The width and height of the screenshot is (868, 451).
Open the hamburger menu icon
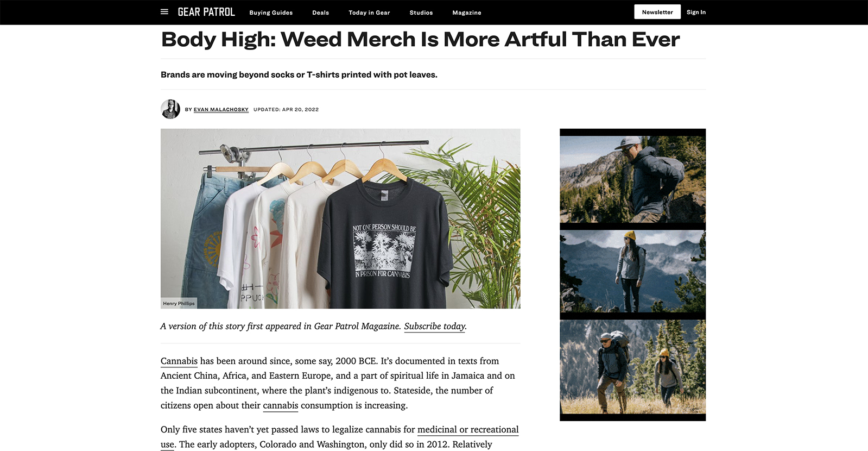click(x=164, y=12)
